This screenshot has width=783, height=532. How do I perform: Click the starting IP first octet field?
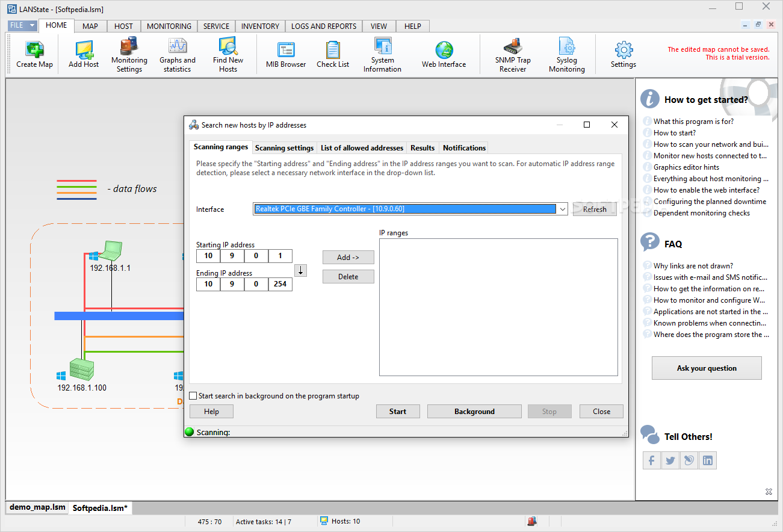208,256
